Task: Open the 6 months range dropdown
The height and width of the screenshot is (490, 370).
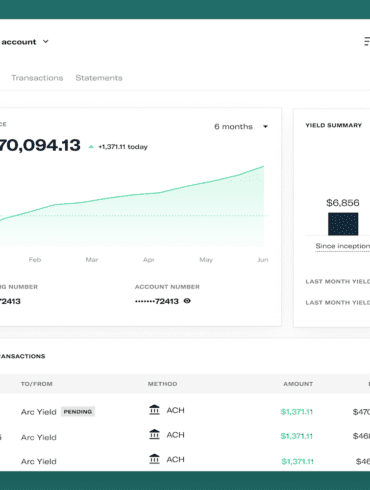Action: [241, 127]
